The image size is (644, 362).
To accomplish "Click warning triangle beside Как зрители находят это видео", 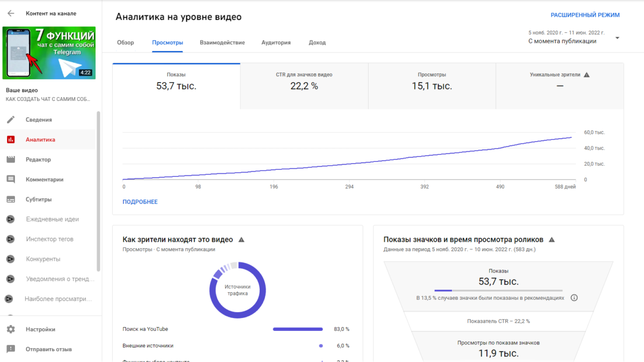I will pyautogui.click(x=241, y=240).
